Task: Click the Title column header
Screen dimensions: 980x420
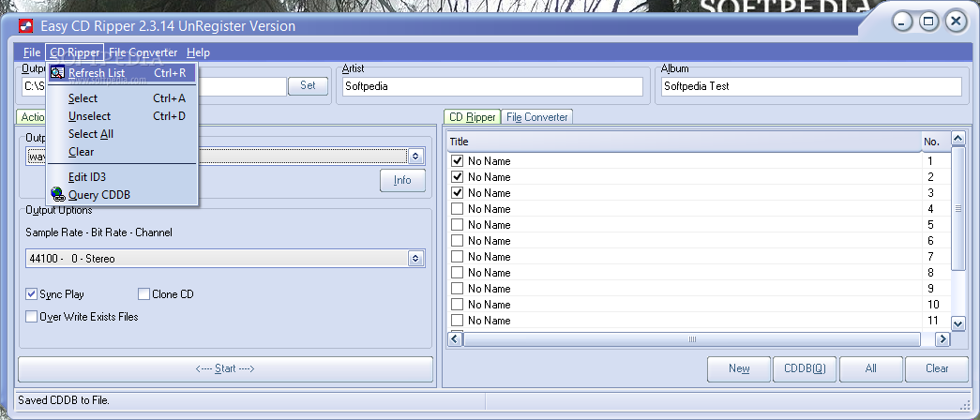Action: coord(685,142)
